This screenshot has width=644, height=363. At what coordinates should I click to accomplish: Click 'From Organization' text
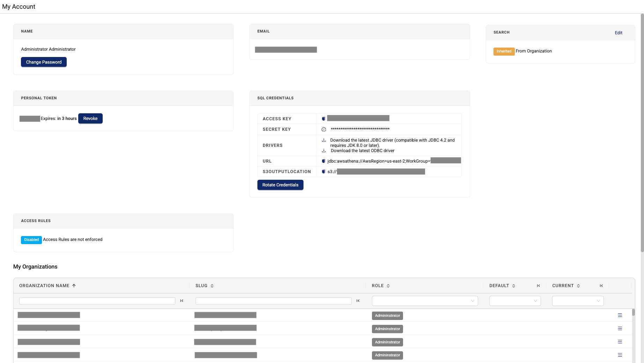tap(534, 51)
